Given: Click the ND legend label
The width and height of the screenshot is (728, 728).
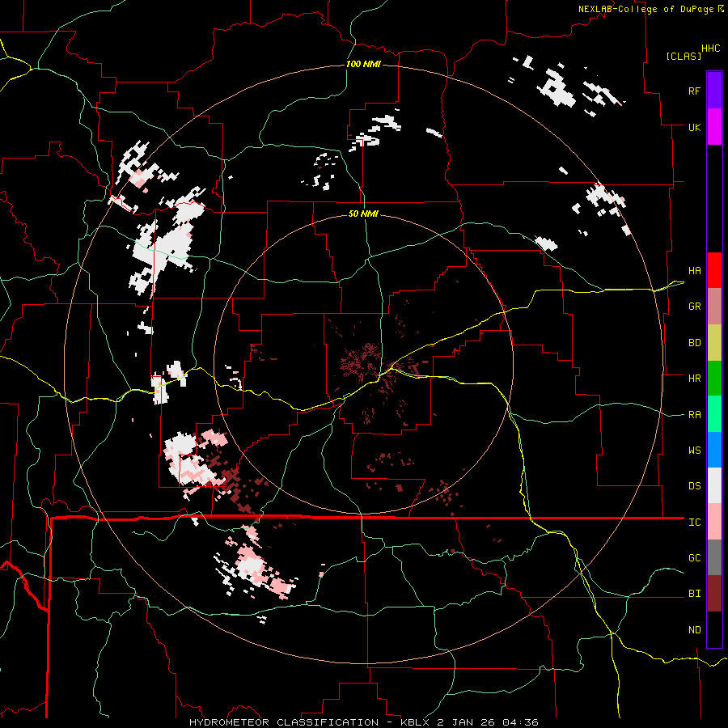Looking at the screenshot, I should [x=694, y=630].
